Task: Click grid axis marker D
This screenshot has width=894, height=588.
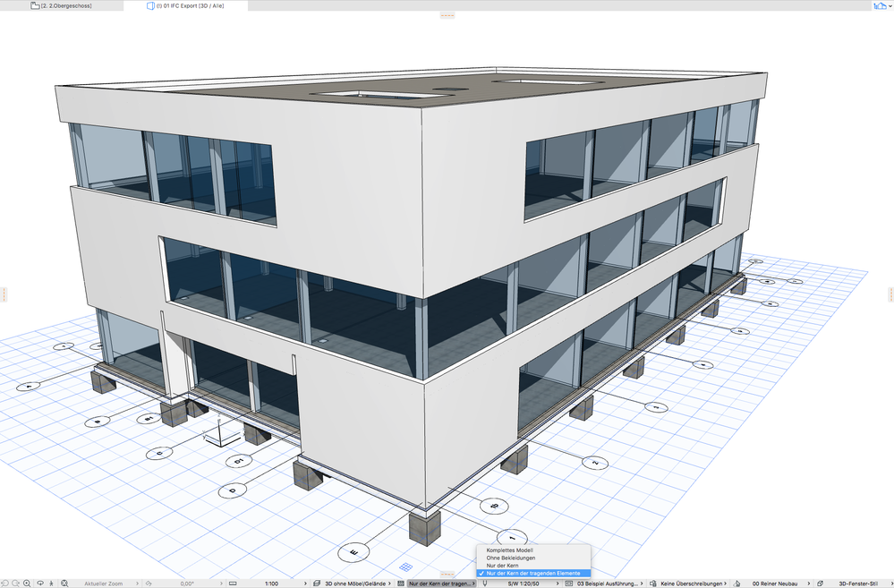Action: point(234,490)
